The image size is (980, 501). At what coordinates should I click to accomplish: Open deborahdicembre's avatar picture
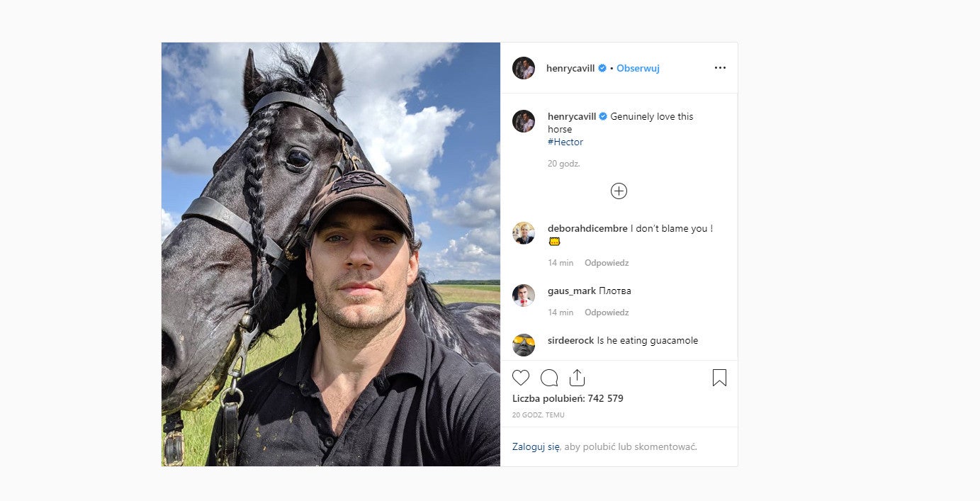coord(524,233)
